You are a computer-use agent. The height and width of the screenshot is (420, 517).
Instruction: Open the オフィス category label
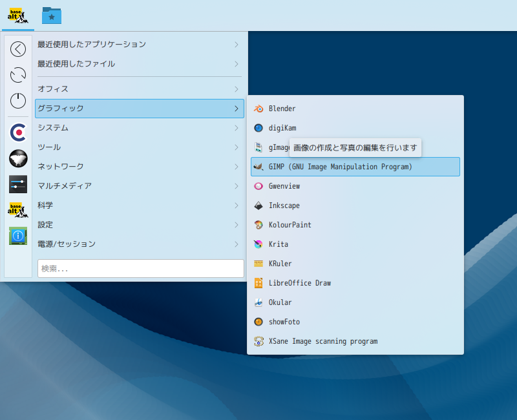pos(53,89)
